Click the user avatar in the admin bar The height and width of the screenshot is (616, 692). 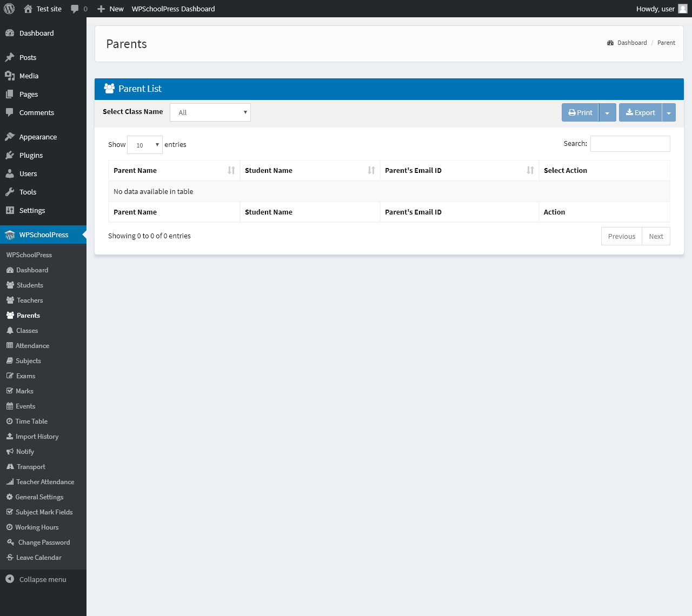683,9
